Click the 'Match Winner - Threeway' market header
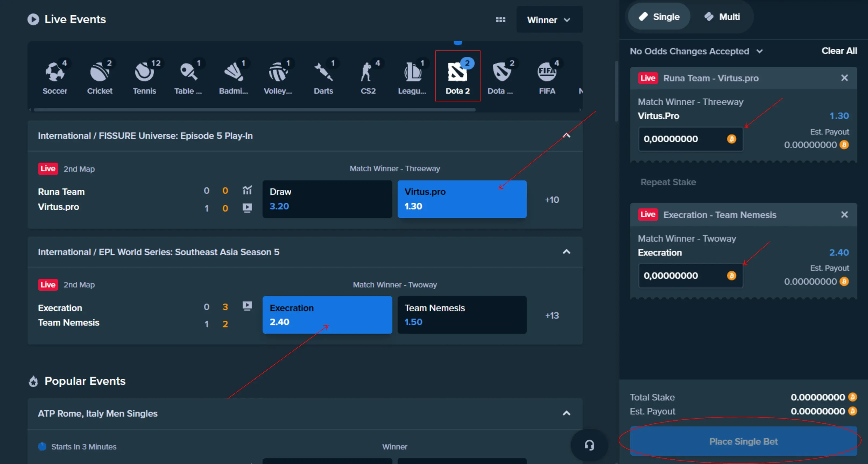This screenshot has width=868, height=464. (x=394, y=168)
